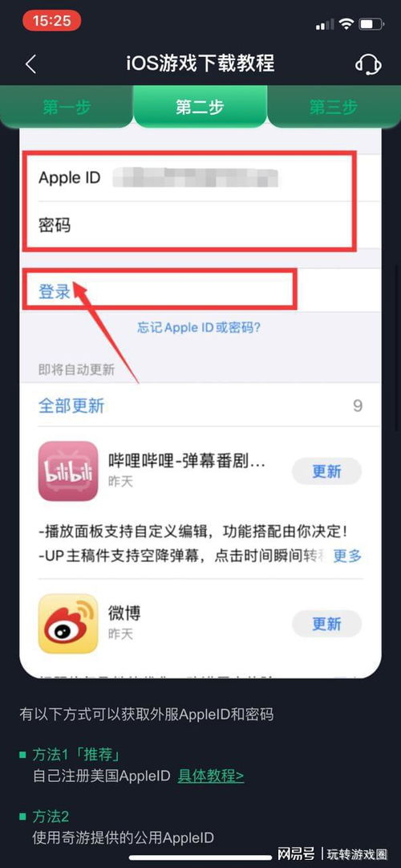Tap the bilibili app icon
Image resolution: width=401 pixels, height=868 pixels.
(x=68, y=471)
